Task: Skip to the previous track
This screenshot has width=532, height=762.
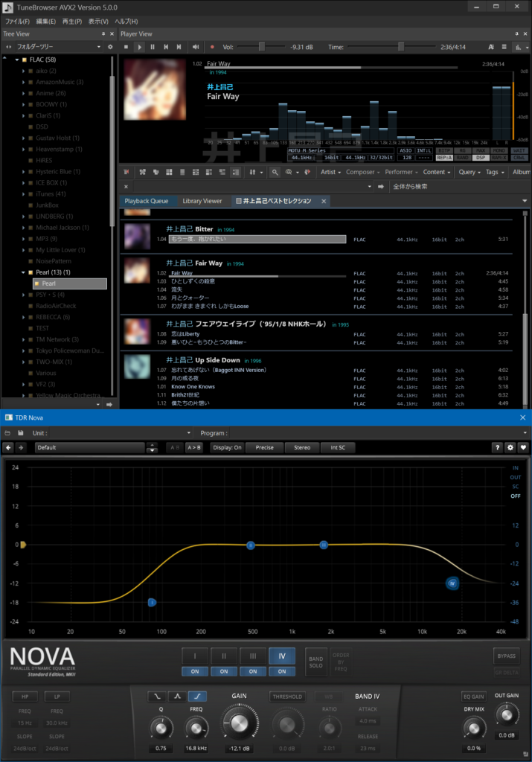Action: point(166,47)
